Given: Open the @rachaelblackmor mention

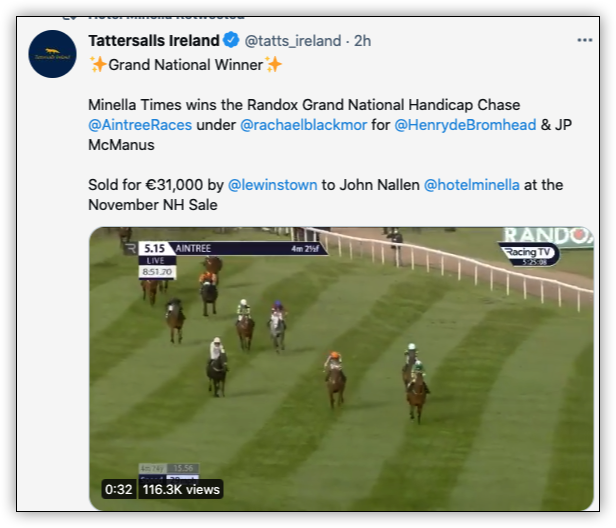Looking at the screenshot, I should click(x=303, y=125).
